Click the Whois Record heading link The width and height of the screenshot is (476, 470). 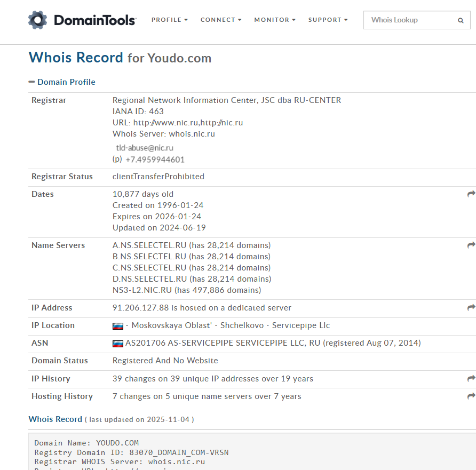pyautogui.click(x=55, y=419)
